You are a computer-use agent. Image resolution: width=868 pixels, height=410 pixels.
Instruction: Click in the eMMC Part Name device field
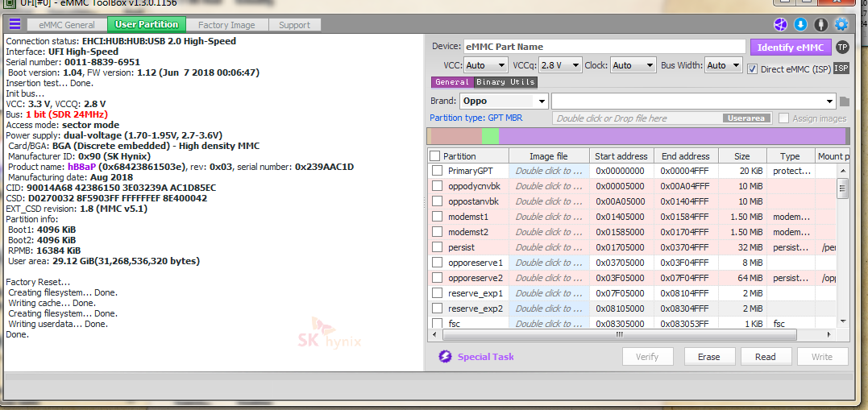click(604, 47)
